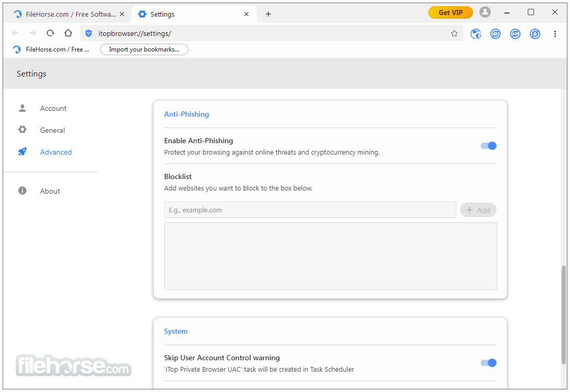This screenshot has height=392, width=570.
Task: Click the Anti-Phishing heading
Action: coord(187,114)
